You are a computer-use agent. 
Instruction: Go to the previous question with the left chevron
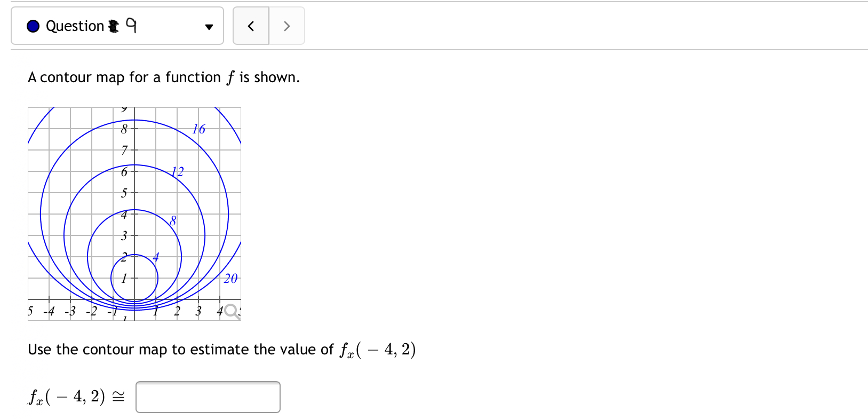click(251, 26)
